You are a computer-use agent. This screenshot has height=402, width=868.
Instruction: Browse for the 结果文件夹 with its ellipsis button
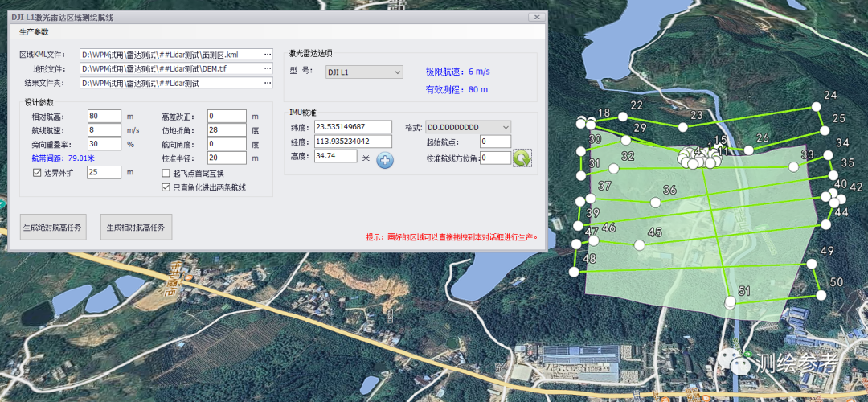click(x=268, y=83)
